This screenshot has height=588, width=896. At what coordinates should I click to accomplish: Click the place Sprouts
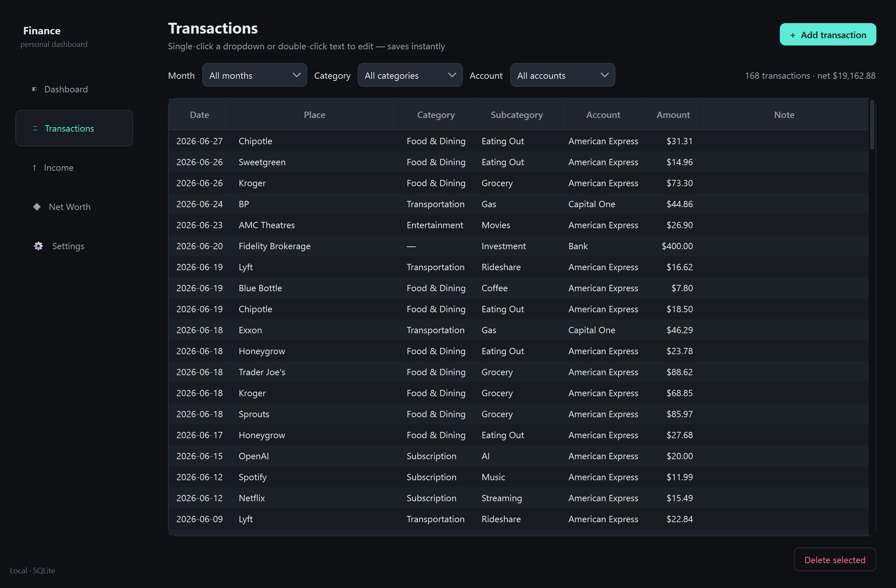pos(254,414)
